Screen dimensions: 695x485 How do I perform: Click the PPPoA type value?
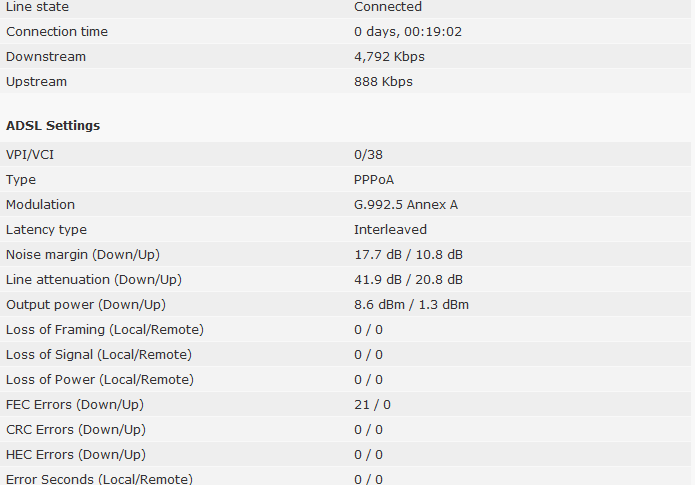pos(376,180)
